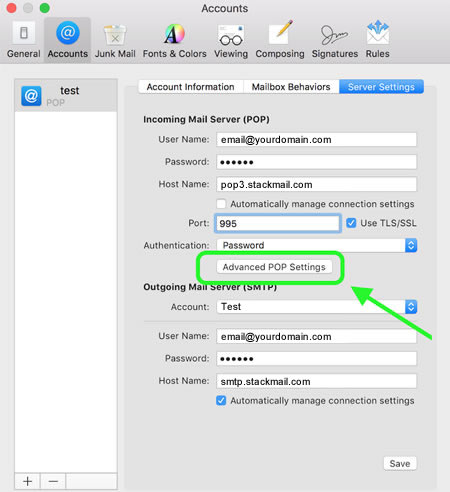This screenshot has height=492, width=450.
Task: Click the outgoing SMTP User Name field
Action: click(316, 336)
